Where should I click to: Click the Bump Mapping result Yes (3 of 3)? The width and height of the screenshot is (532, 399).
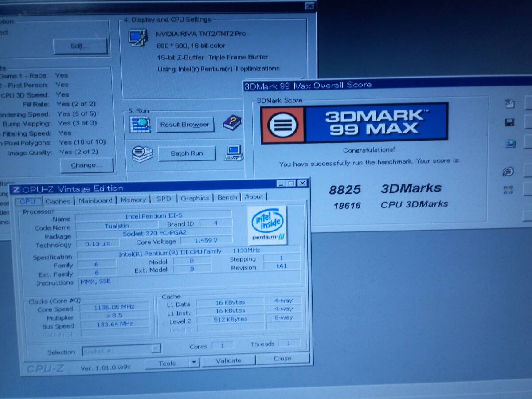pyautogui.click(x=77, y=123)
